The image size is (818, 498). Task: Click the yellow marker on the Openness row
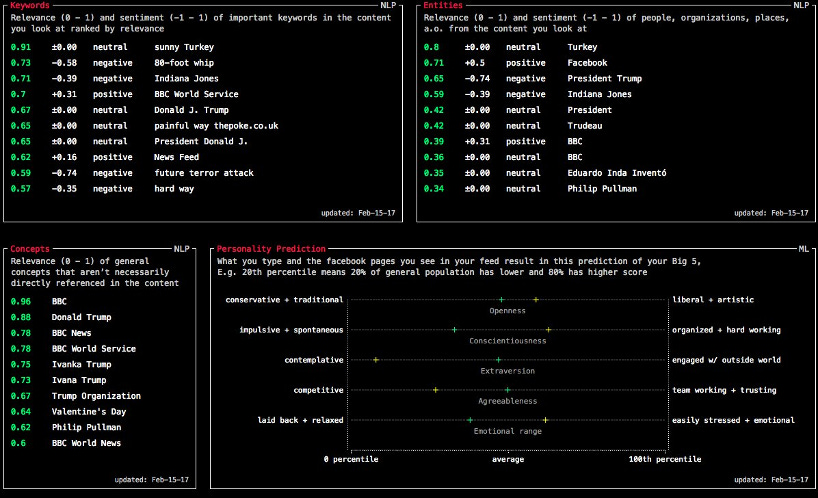[x=536, y=300]
